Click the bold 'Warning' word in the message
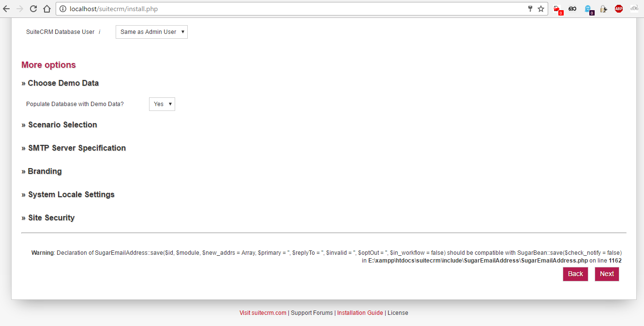 point(43,253)
